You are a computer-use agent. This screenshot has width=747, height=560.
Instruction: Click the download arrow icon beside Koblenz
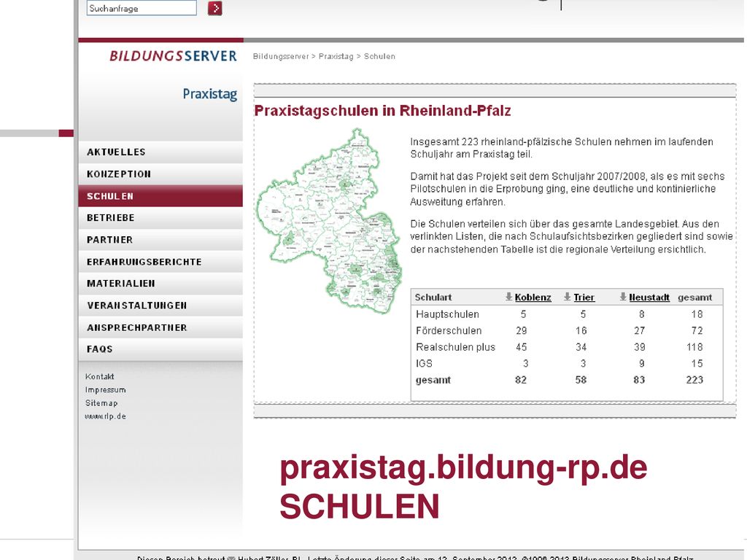[508, 297]
